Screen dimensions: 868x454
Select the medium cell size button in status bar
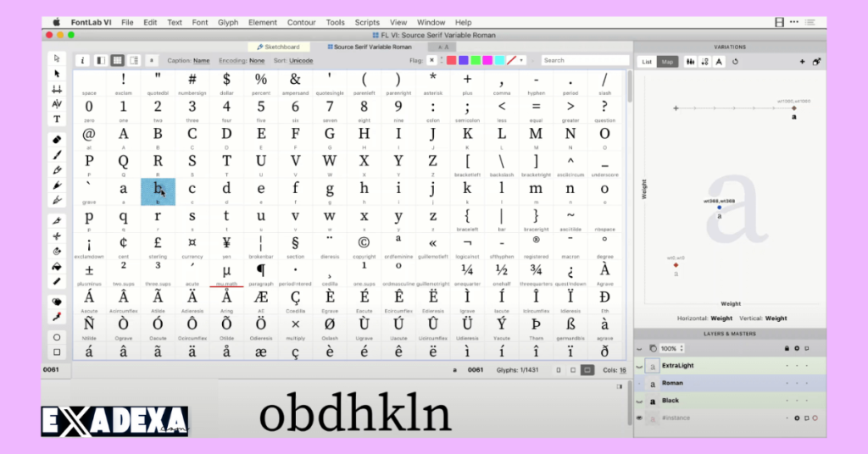(x=573, y=370)
